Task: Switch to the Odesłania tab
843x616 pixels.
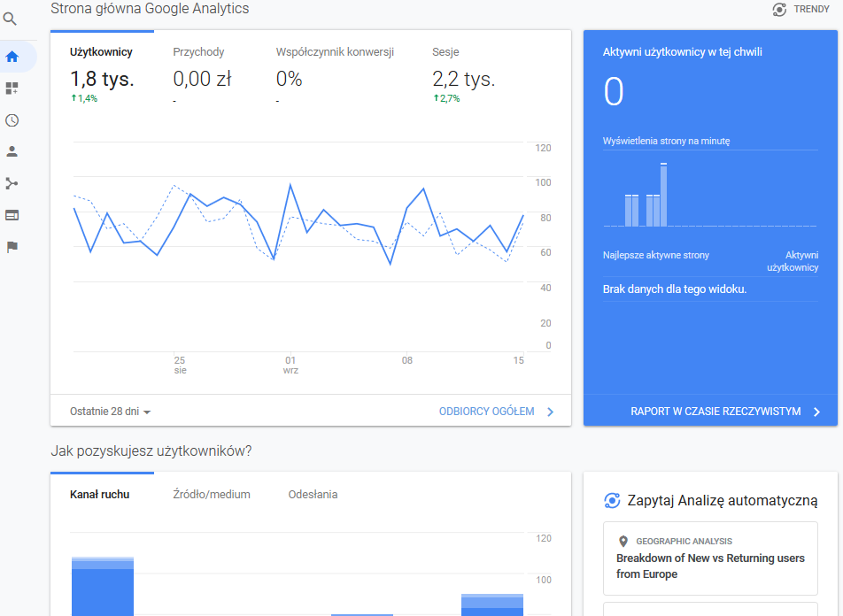Action: (313, 495)
